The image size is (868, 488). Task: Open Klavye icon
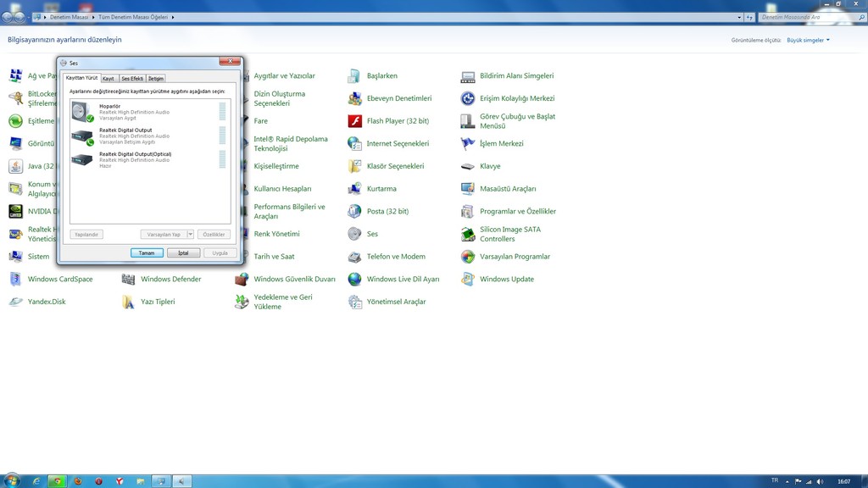pyautogui.click(x=468, y=166)
